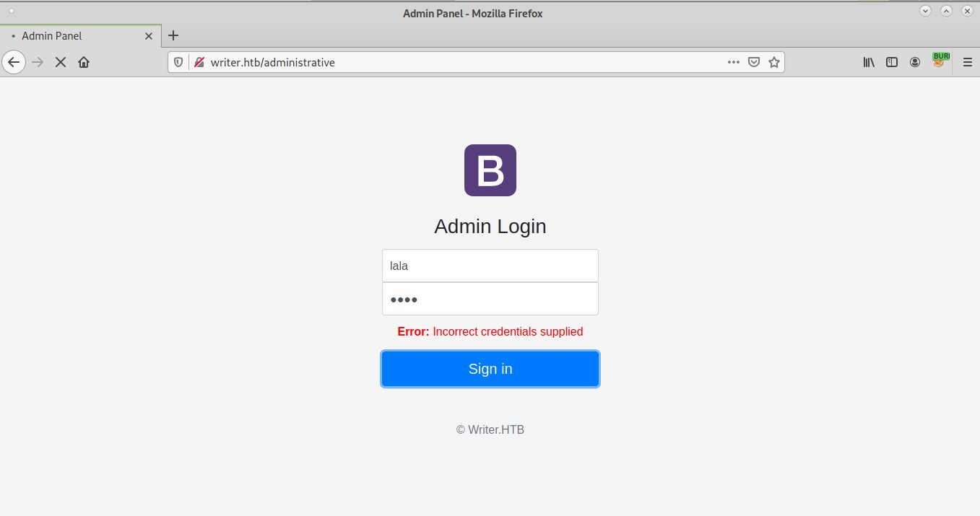The image size is (980, 516).
Task: Save page to Pocket
Action: (753, 62)
